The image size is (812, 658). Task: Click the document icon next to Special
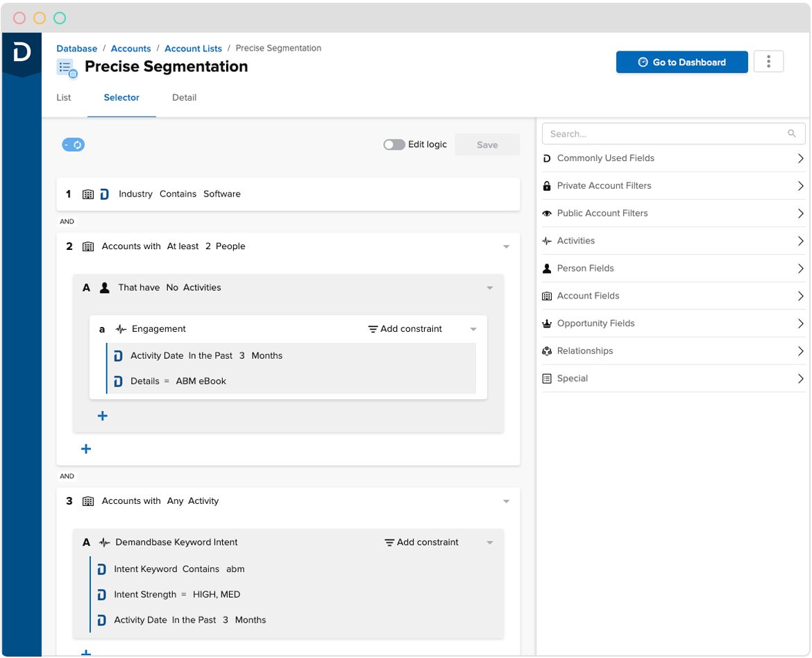(x=547, y=378)
